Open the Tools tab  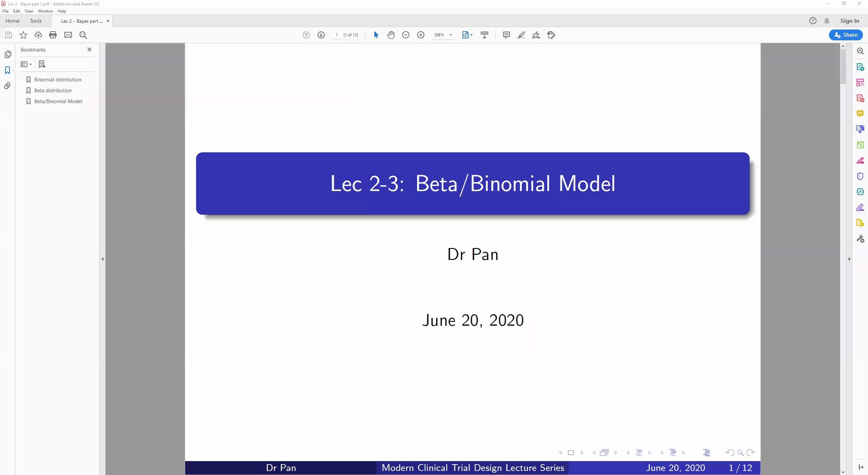35,20
